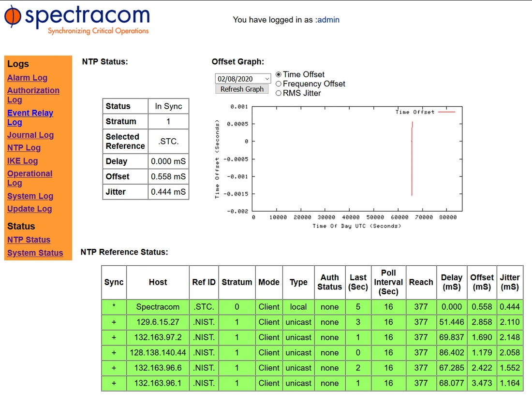
Task: Click delay value '51.446'
Action: click(x=452, y=322)
